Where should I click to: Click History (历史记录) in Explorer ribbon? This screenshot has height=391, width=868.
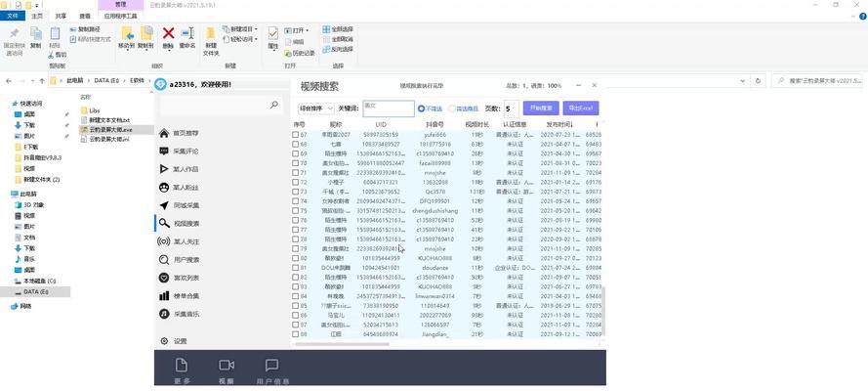pos(300,53)
